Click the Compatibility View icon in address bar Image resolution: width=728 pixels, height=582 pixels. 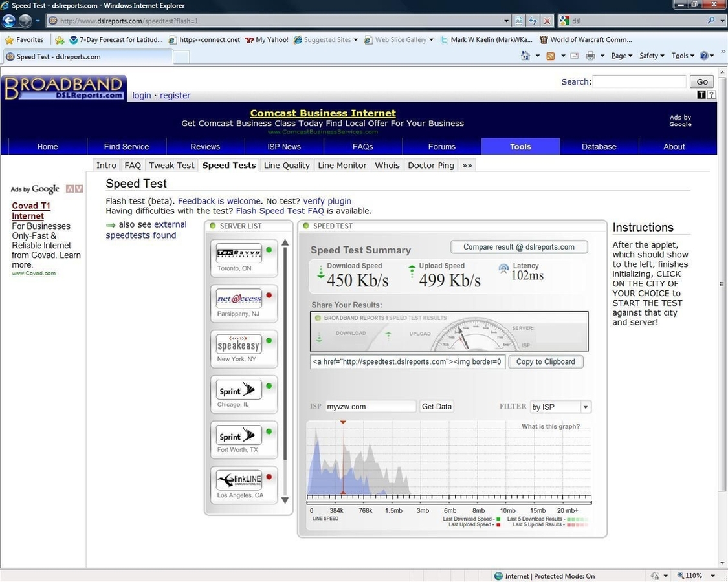tap(518, 21)
